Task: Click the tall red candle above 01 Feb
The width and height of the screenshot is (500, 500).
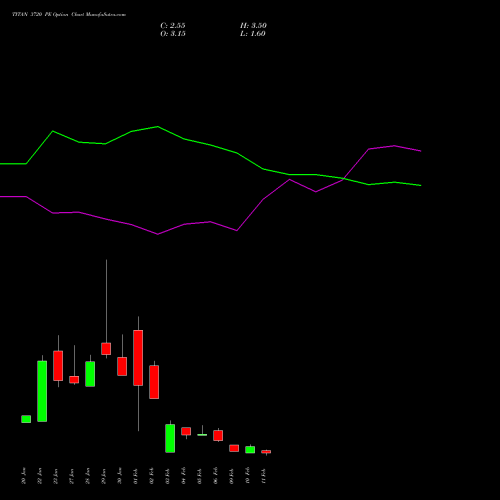Action: (138, 358)
